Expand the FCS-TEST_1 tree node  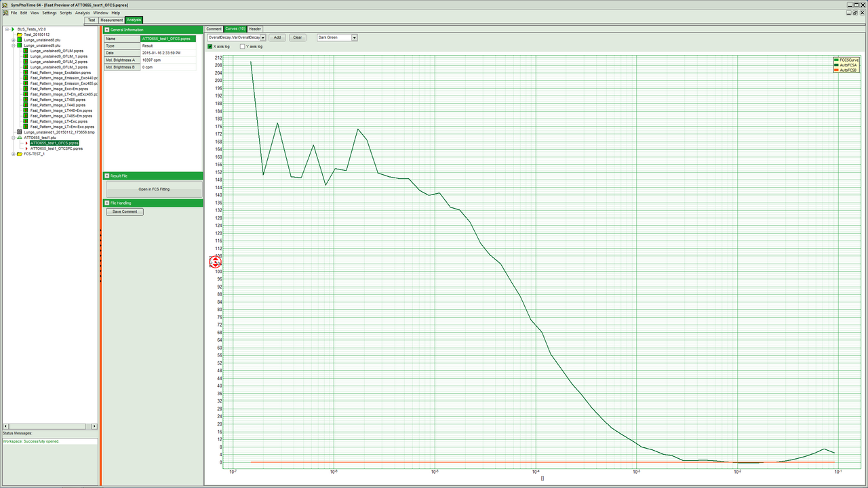pos(13,154)
